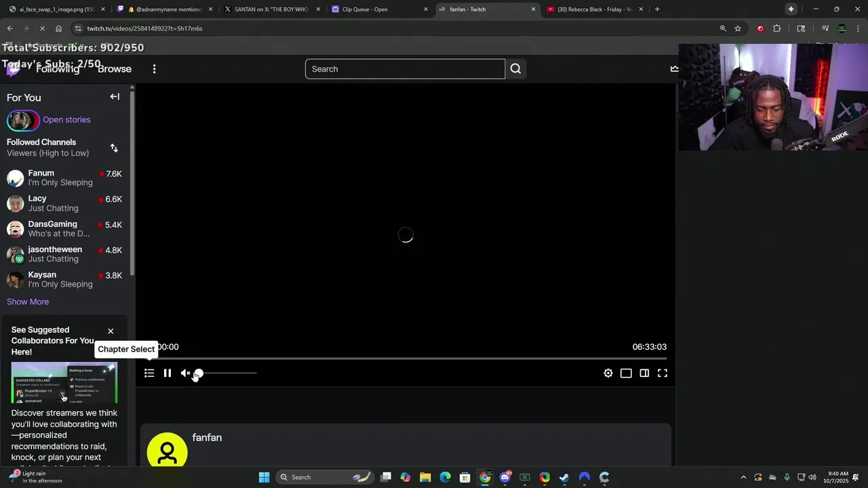Open Twitch crown loot icon
Image resolution: width=868 pixels, height=488 pixels.
(674, 69)
